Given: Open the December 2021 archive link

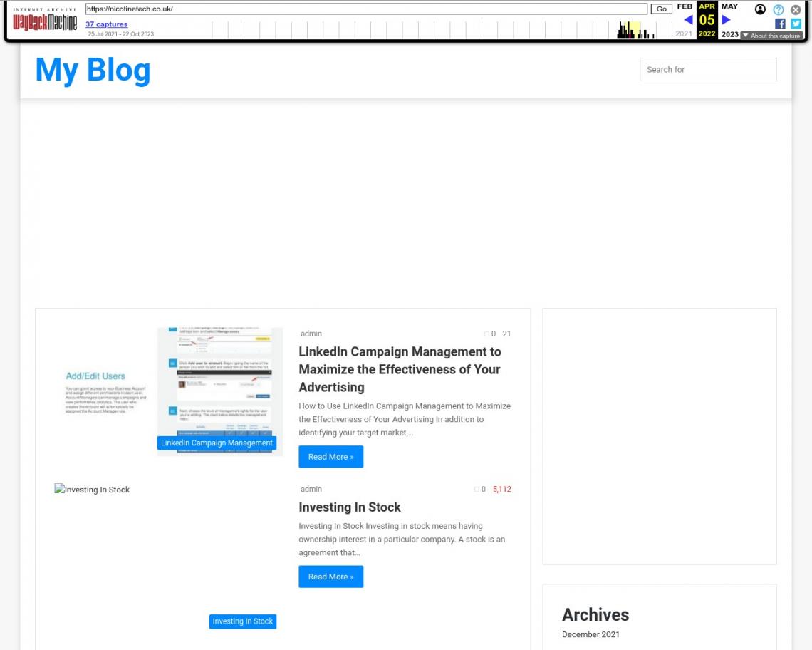Looking at the screenshot, I should point(590,634).
